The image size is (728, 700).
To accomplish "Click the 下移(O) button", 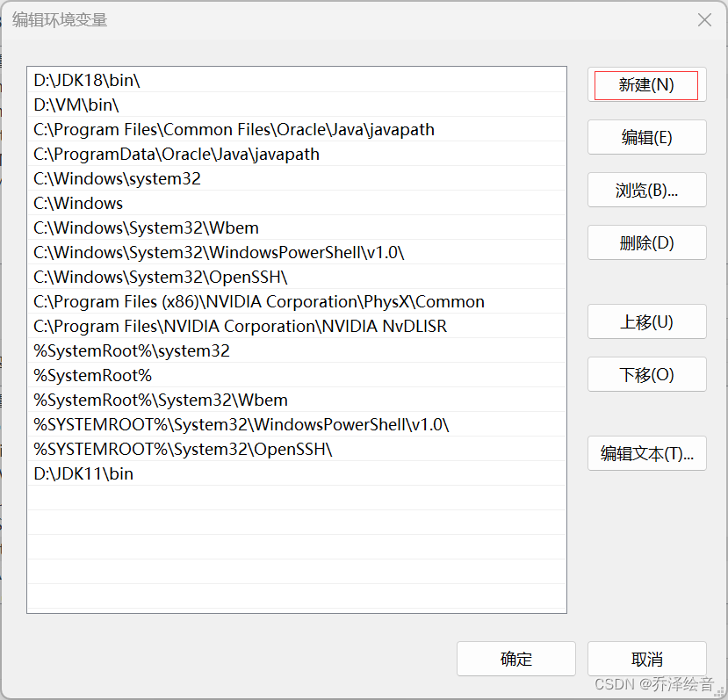I will click(x=646, y=374).
